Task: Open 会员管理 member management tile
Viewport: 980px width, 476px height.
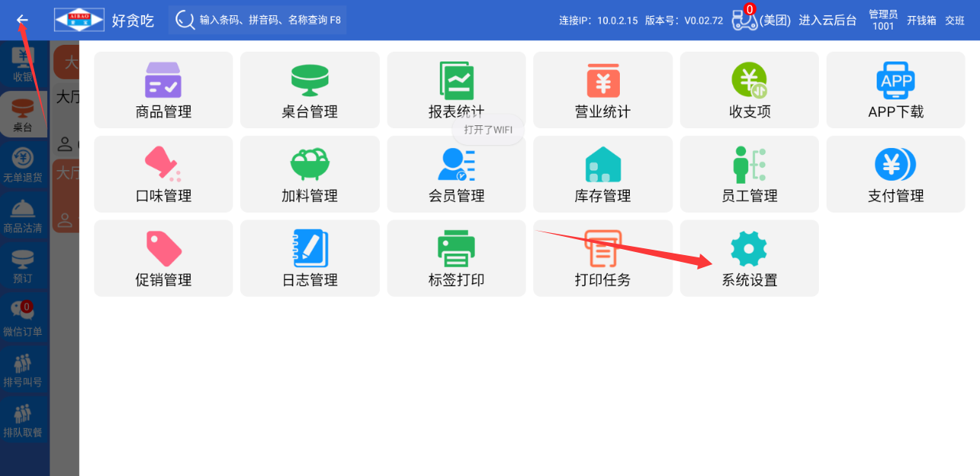Action: coord(456,174)
